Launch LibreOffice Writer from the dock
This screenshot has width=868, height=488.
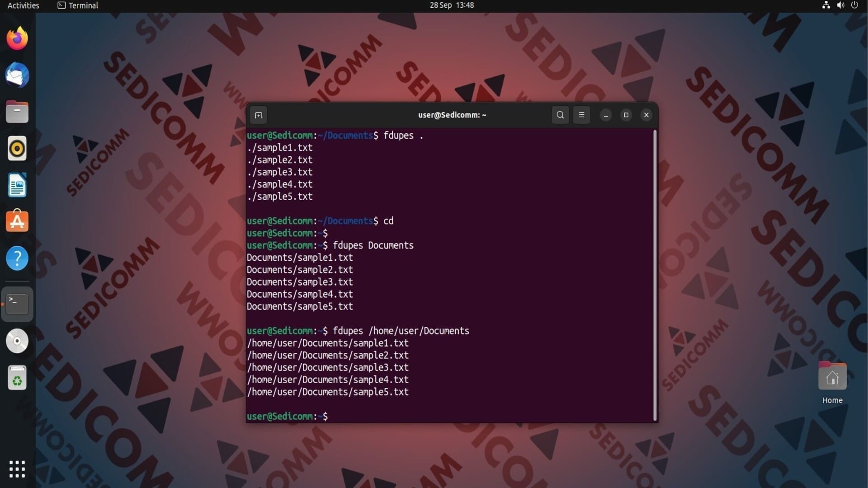tap(17, 185)
